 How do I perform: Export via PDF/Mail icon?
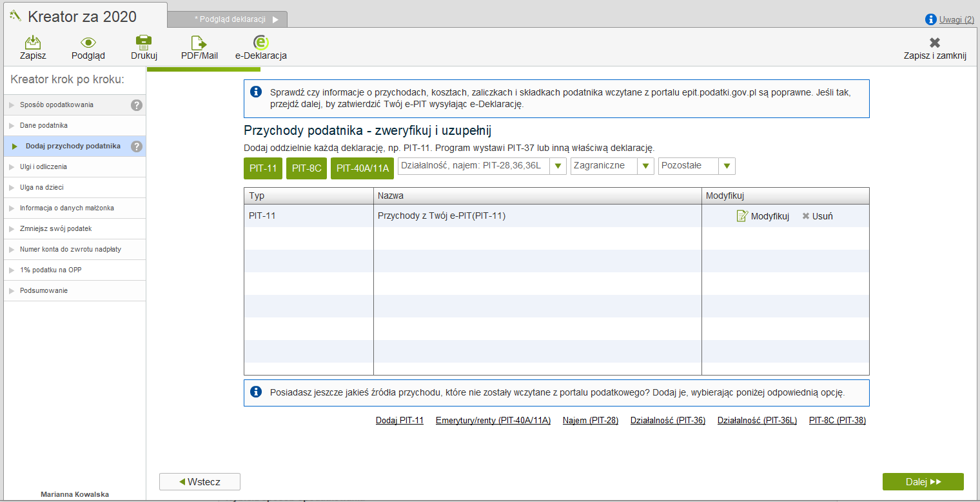pyautogui.click(x=199, y=43)
